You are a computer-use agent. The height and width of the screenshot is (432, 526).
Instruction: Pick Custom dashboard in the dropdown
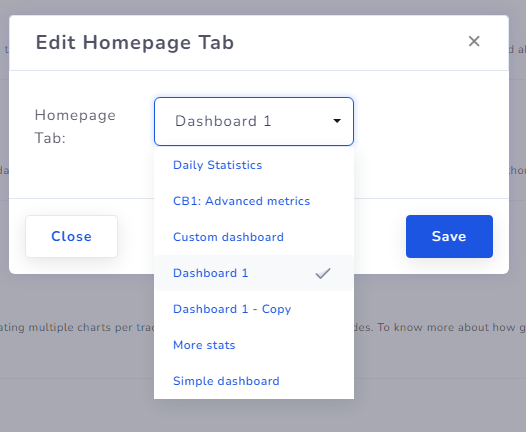coord(254,237)
